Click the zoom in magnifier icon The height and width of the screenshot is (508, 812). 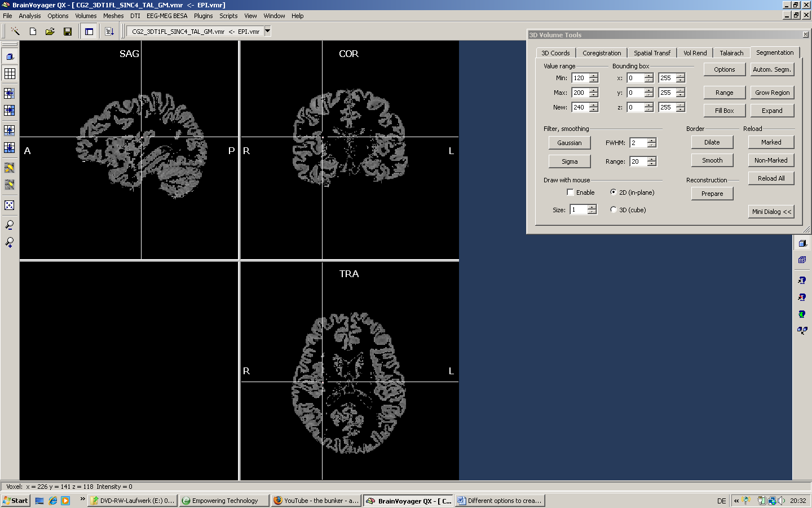pyautogui.click(x=10, y=242)
